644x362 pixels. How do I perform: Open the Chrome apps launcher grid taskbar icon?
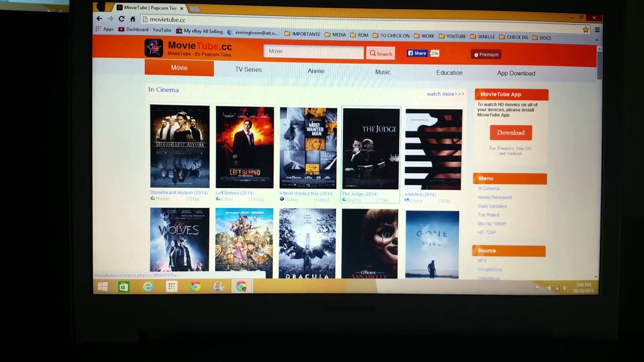click(172, 287)
